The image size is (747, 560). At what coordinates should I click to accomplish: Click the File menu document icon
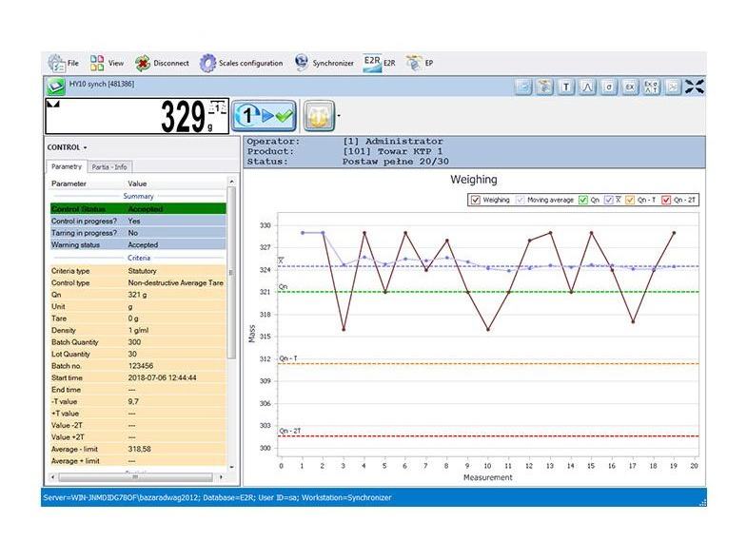point(56,63)
